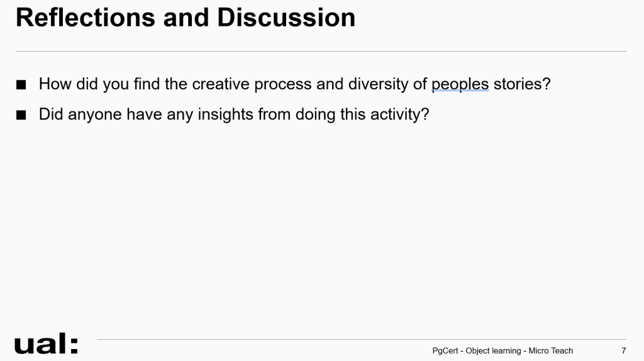
Task: Click the PgCert footer text
Action: pos(445,351)
